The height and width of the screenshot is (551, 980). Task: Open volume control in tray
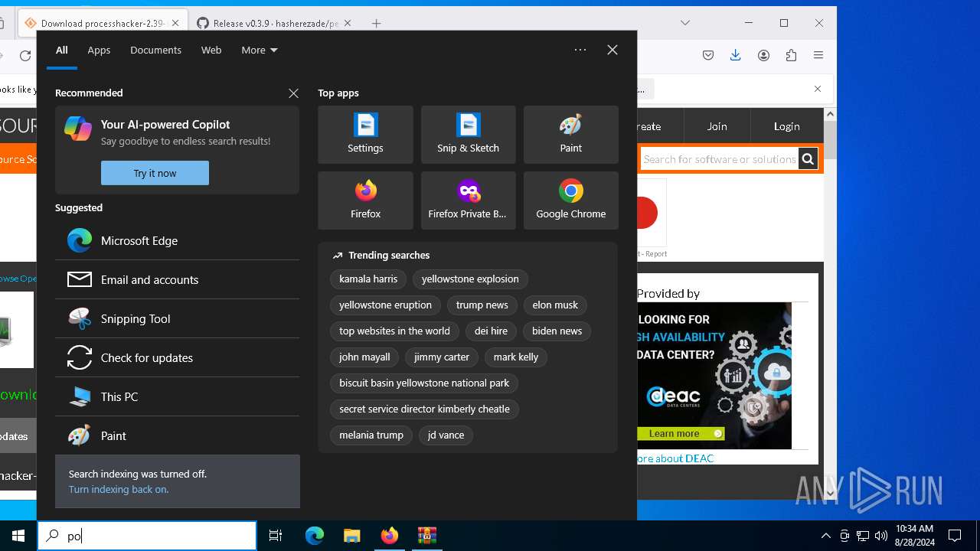coord(881,536)
